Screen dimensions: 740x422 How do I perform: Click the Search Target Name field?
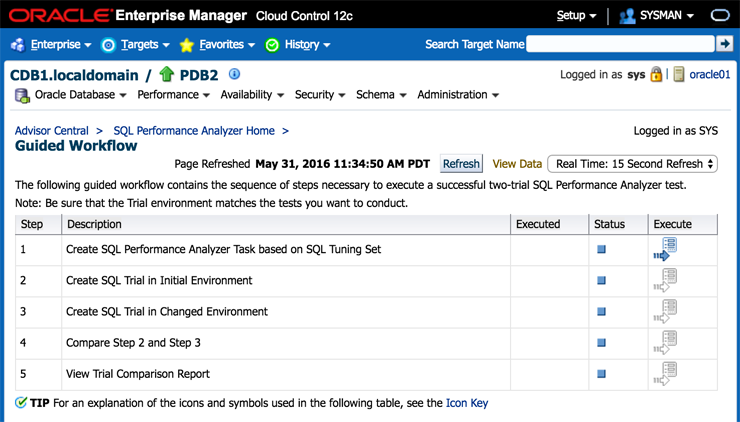point(620,44)
